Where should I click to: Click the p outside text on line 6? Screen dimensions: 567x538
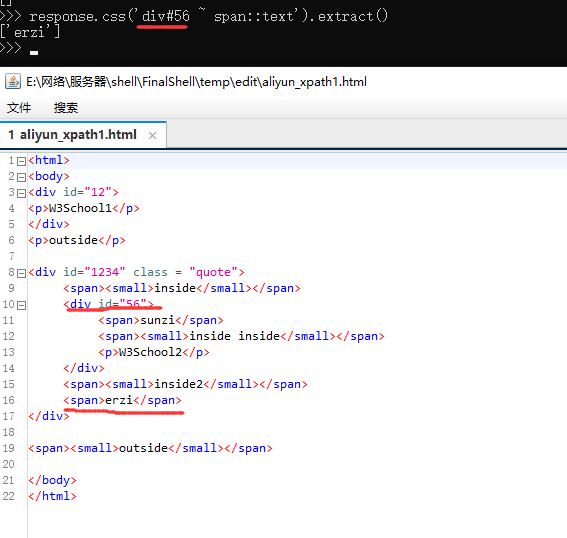coord(73,240)
